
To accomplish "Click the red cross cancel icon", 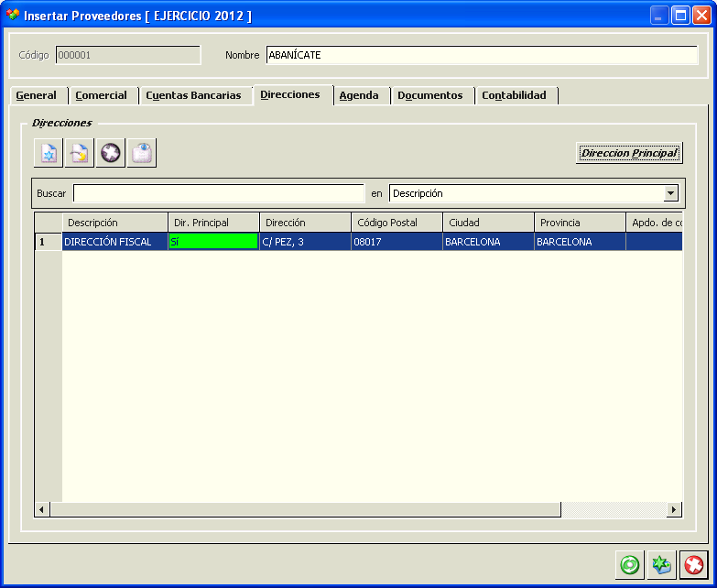I will tap(694, 565).
